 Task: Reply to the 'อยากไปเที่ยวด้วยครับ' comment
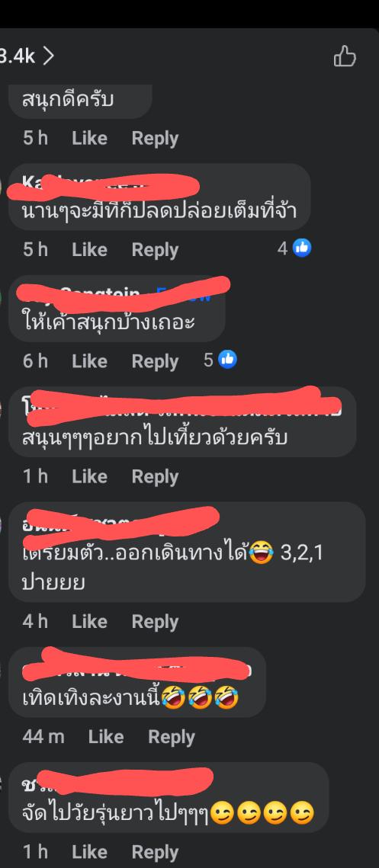[155, 476]
